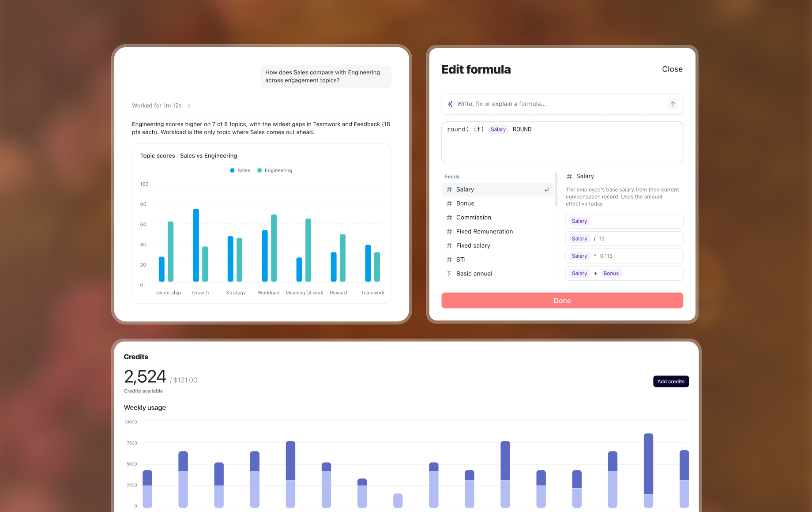Click the sigma icon beside Basic annual
Screen dimensions: 812x512
(x=449, y=274)
